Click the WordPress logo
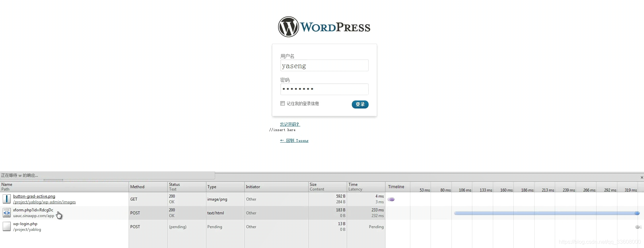The height and width of the screenshot is (248, 644). 324,27
